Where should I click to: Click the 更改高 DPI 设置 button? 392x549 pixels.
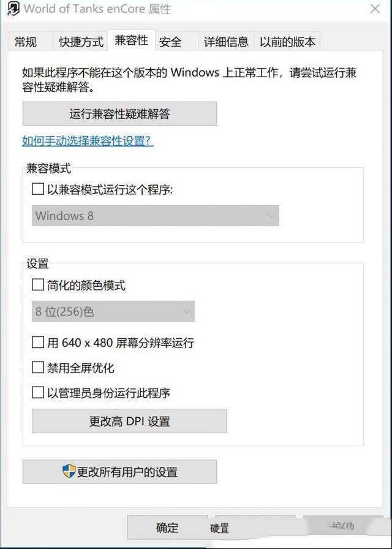tap(129, 421)
